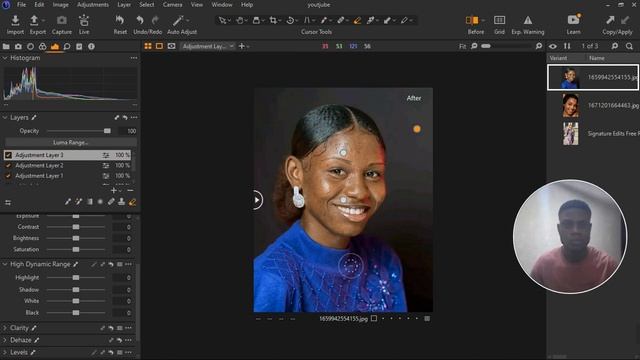Open the Export dropdown arrow
This screenshot has height=360, width=640.
click(x=43, y=20)
